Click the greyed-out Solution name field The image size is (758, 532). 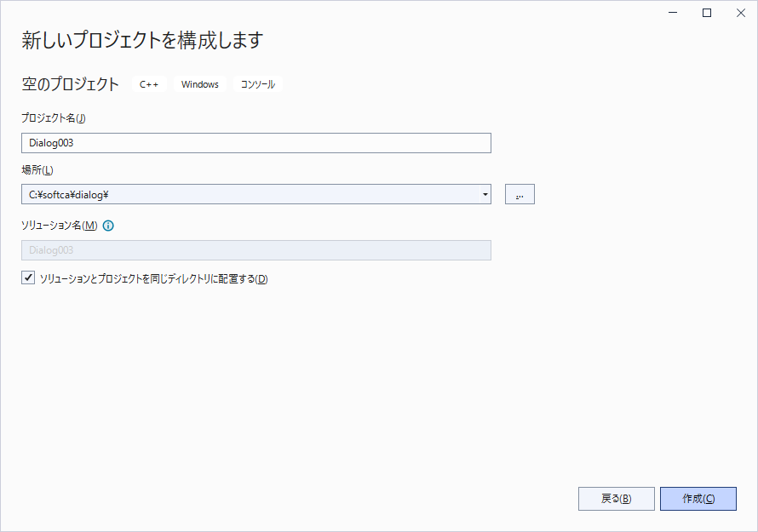[256, 250]
